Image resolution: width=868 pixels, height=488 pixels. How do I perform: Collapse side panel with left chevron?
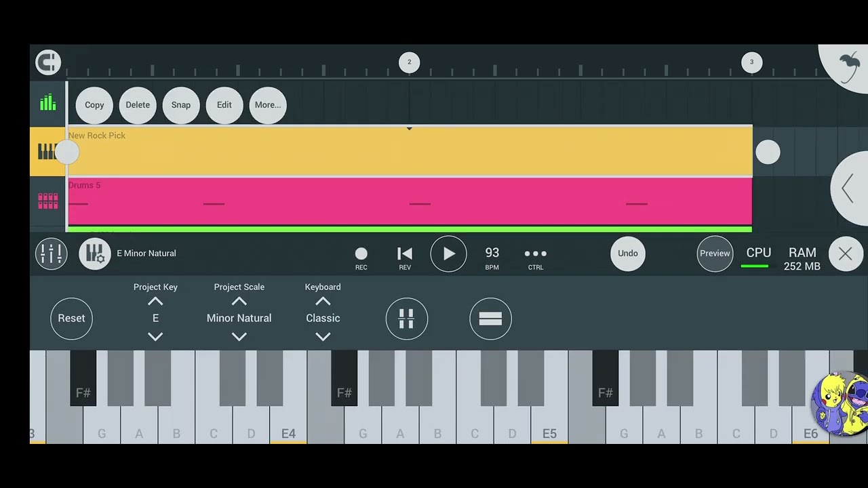[x=848, y=188]
